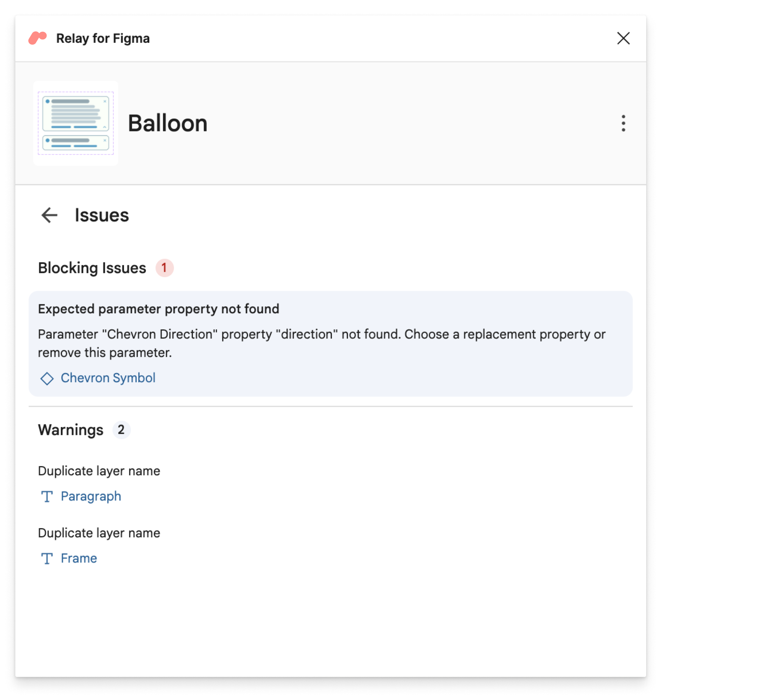Click the Frame text layer icon
Screen dimensions: 784x700
click(x=48, y=558)
